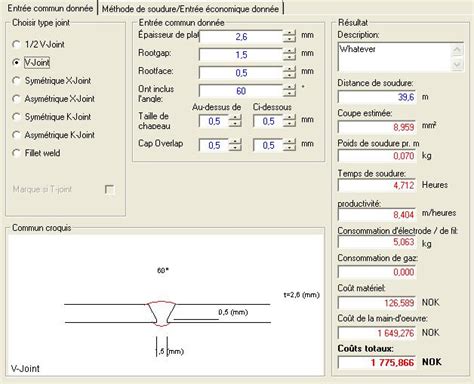This screenshot has width=474, height=384.
Task: Click the Coûts totaux result field
Action: [377, 362]
